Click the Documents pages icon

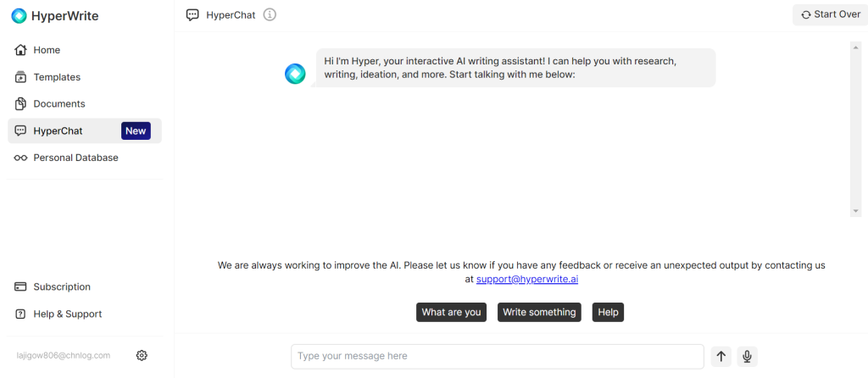pos(20,103)
